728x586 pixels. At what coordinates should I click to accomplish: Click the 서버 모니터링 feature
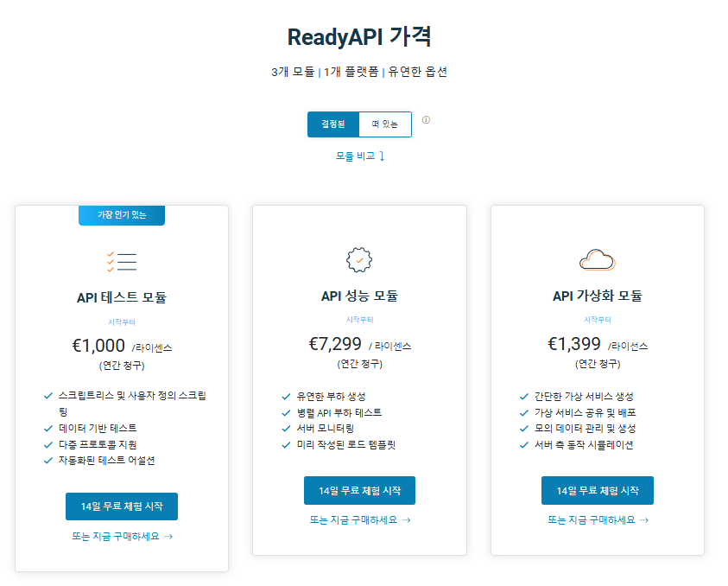[325, 428]
